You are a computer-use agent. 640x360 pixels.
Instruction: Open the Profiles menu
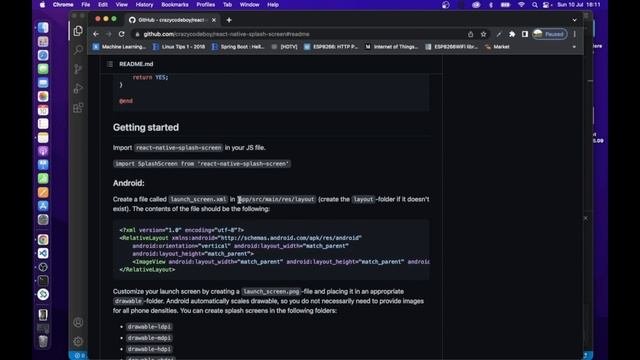click(206, 5)
